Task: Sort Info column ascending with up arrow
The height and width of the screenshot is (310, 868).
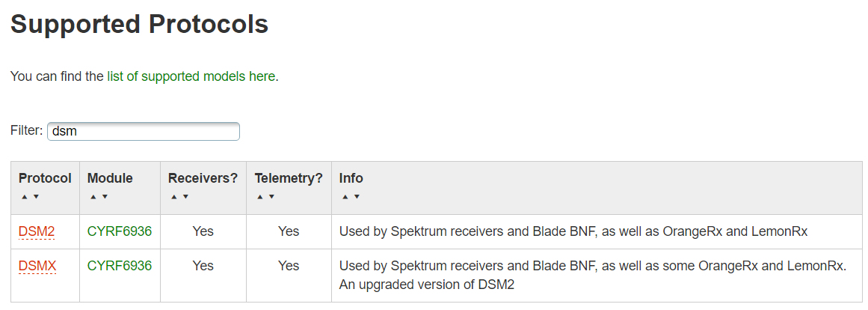Action: (x=345, y=197)
